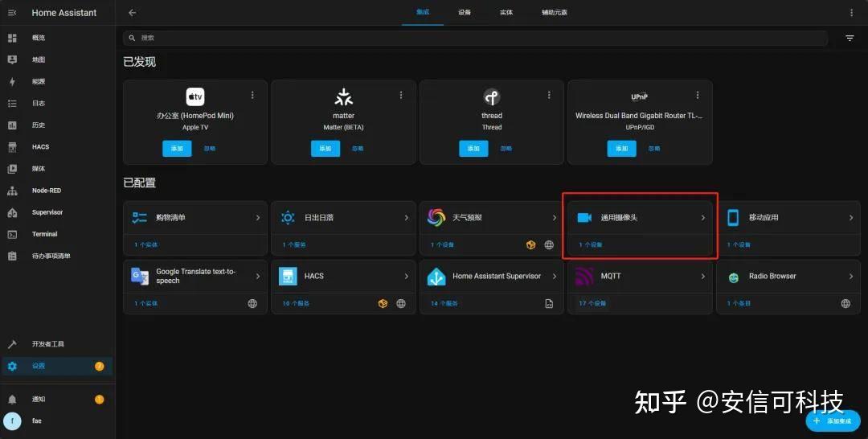Add the 办公室 (HomePod Mini) Apple TV integration
The height and width of the screenshot is (439, 868).
177,149
